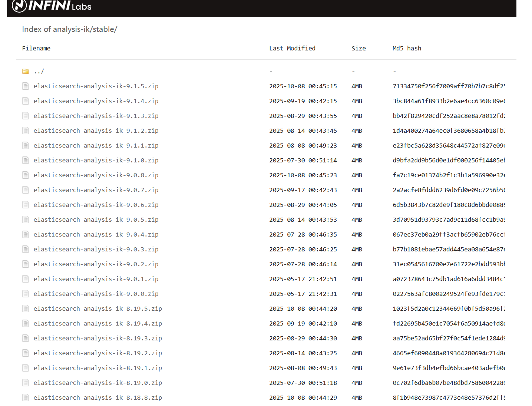This screenshot has height=406, width=532.
Task: Click the parent directory folder icon
Action: [x=26, y=72]
